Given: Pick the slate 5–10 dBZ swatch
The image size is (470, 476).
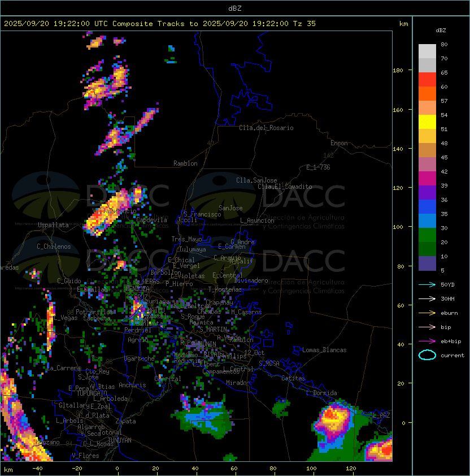Looking at the screenshot, I should [x=427, y=263].
